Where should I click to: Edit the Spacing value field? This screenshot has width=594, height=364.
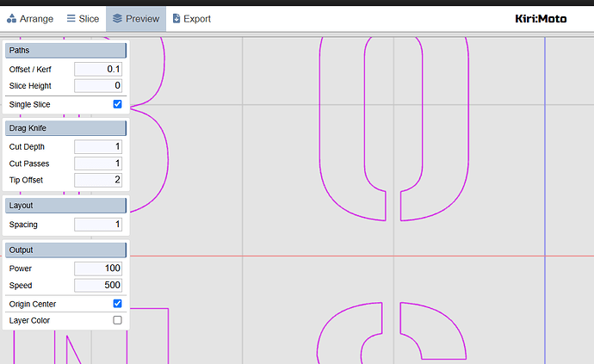point(98,225)
